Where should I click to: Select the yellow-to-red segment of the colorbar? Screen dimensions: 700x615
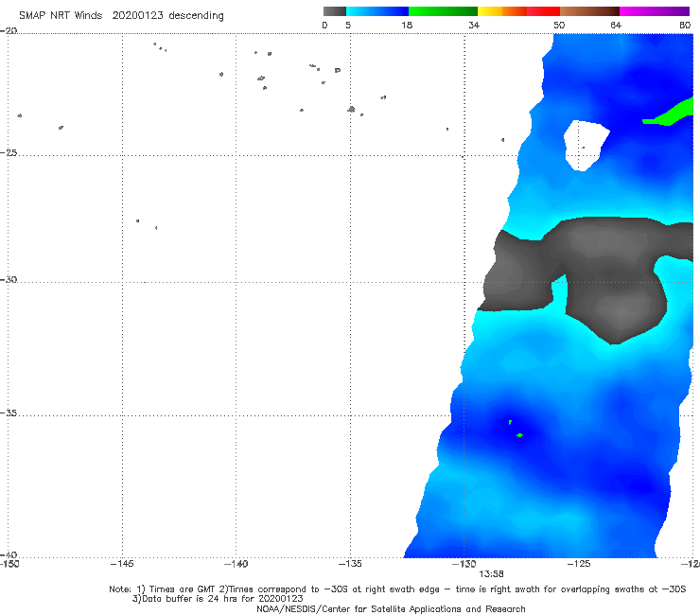[x=518, y=11]
